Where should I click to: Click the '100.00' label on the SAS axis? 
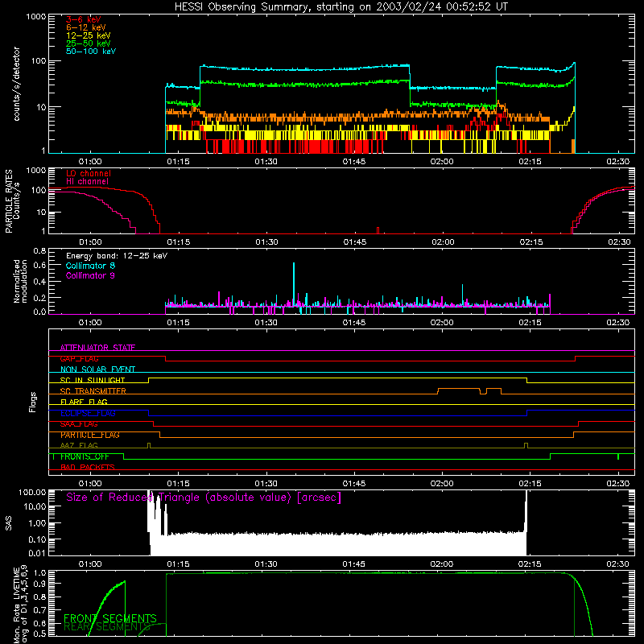click(x=32, y=493)
